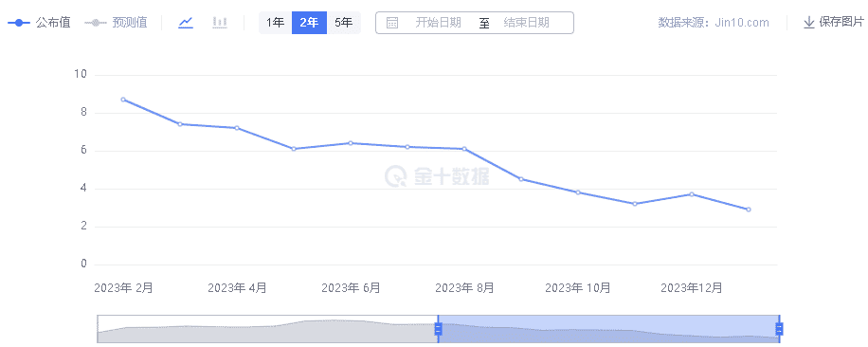This screenshot has height=347, width=868.
Task: Click the highlighted blue zoom window
Action: point(609,329)
